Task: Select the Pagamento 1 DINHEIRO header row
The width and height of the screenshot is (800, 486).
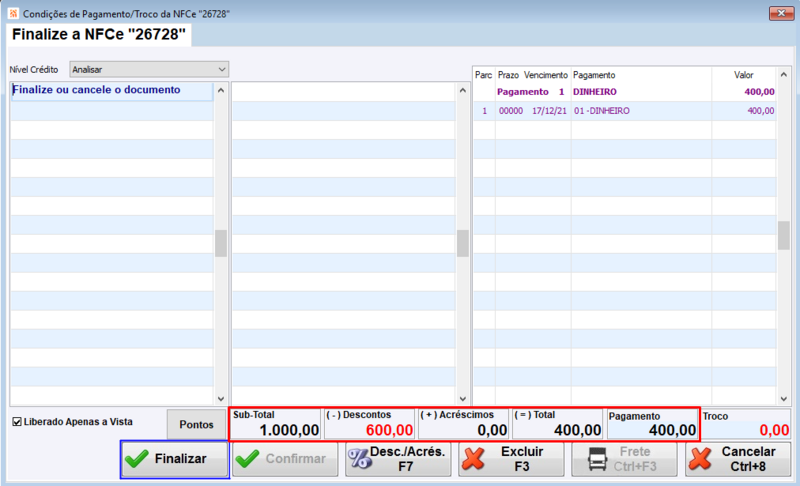Action: [624, 92]
